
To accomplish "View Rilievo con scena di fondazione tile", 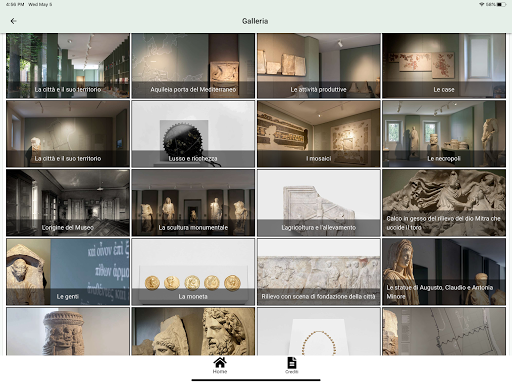I will pyautogui.click(x=318, y=272).
